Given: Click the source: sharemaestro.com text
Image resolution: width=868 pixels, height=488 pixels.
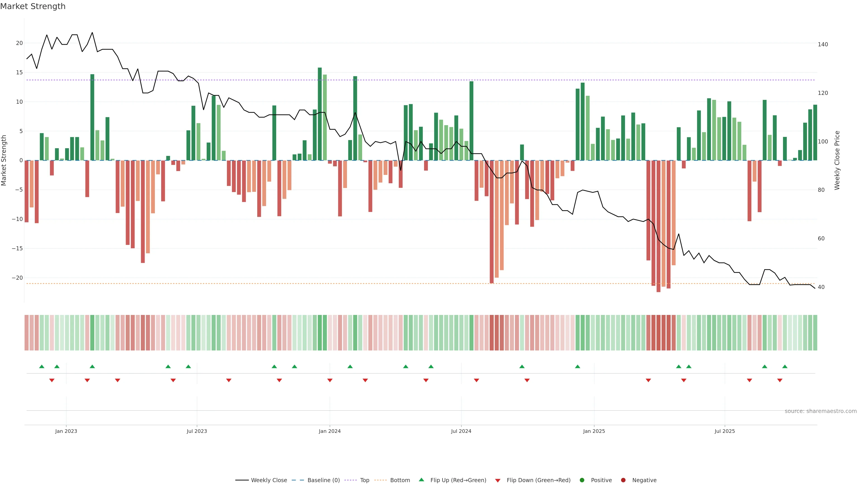Looking at the screenshot, I should coord(821,411).
